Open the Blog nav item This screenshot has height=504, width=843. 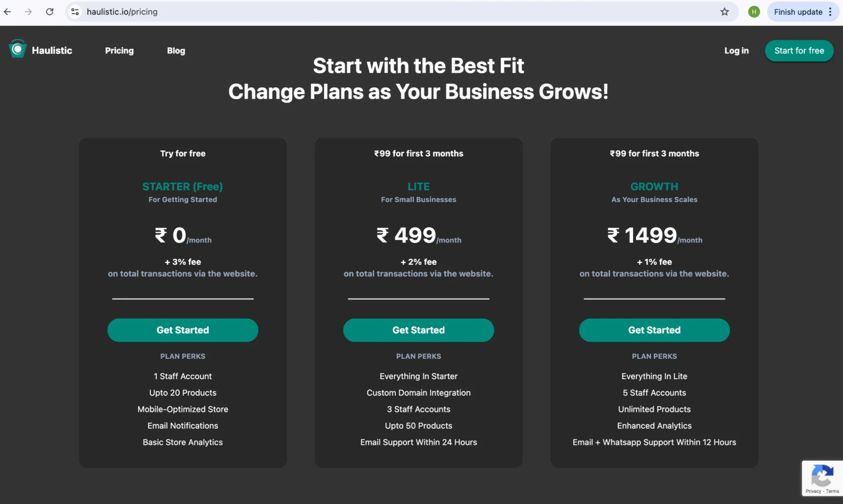click(x=176, y=50)
